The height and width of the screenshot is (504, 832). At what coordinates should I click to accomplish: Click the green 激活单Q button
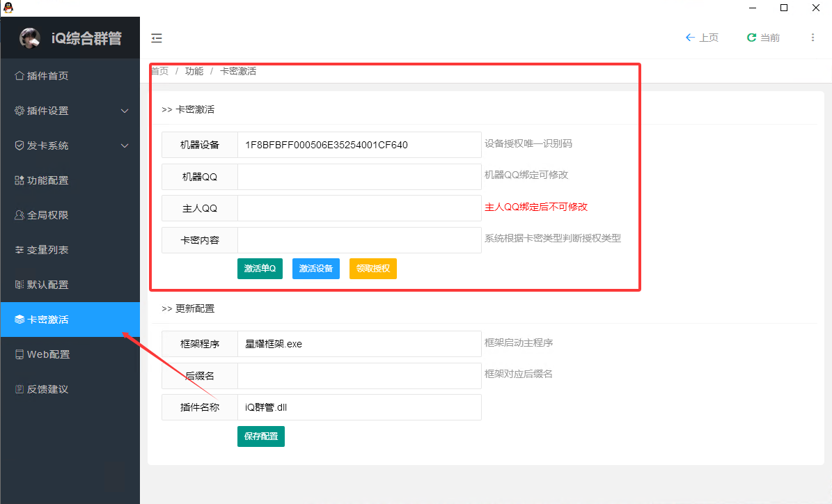point(260,269)
